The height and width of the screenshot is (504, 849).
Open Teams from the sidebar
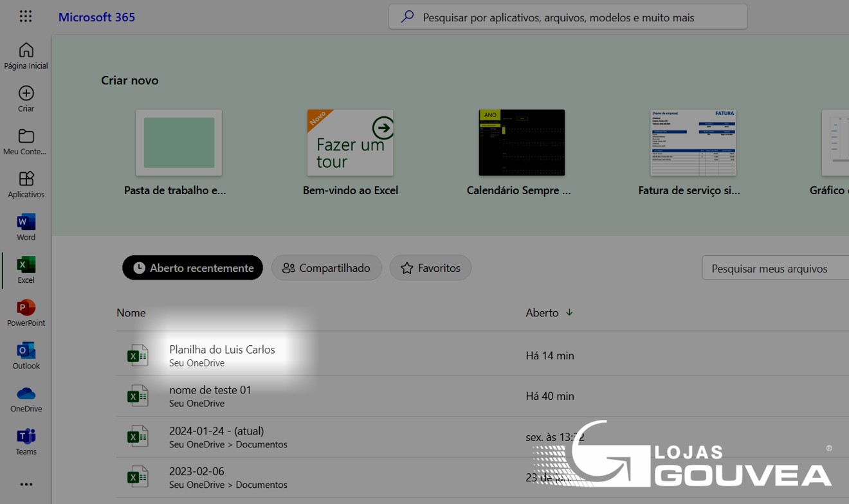[x=26, y=442]
